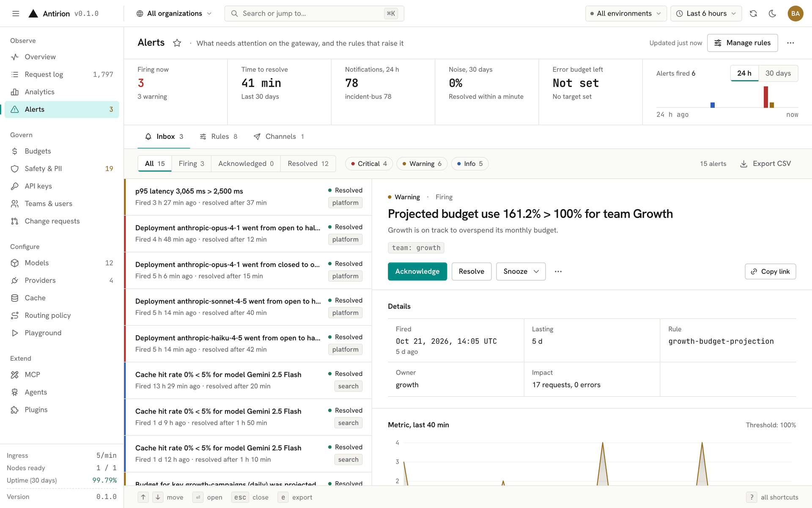Switch to the Rules tab

tap(219, 136)
